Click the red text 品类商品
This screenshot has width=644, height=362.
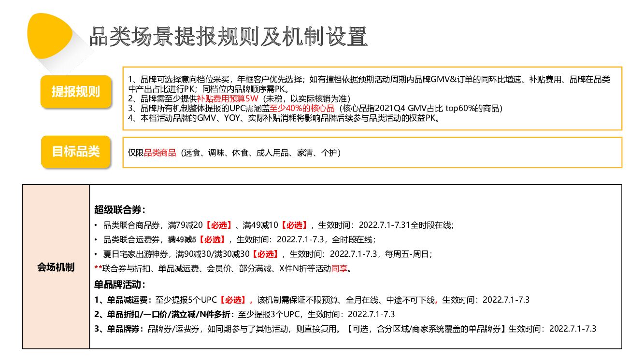(160, 153)
